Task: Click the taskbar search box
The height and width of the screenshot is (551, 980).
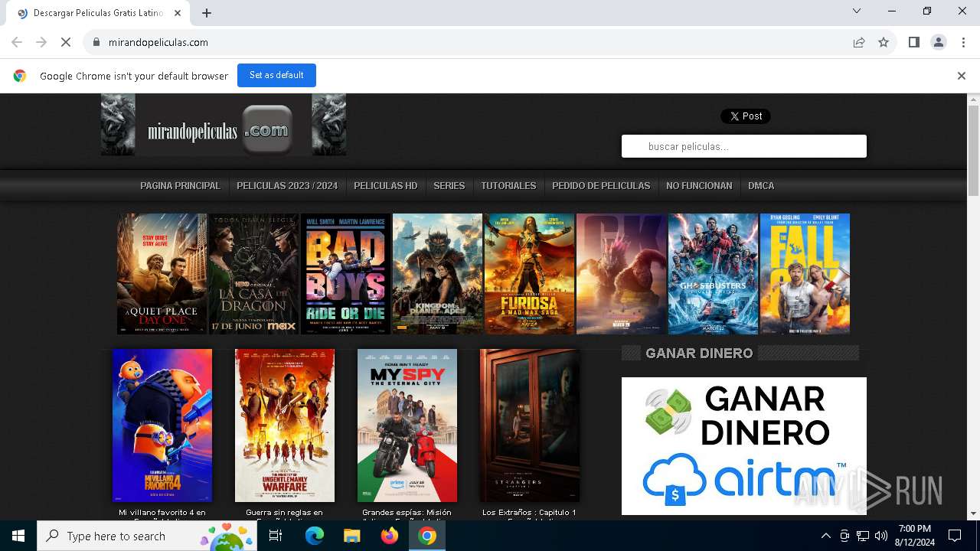Action: [147, 536]
